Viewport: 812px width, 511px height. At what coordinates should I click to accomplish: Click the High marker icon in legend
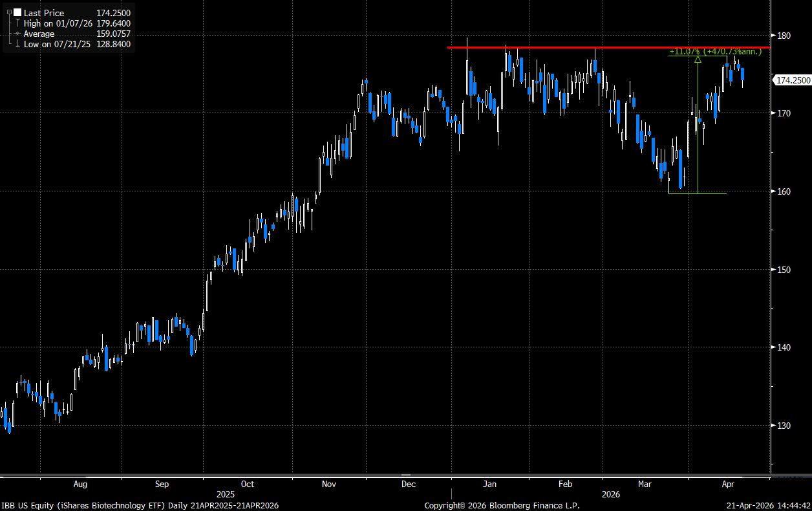pyautogui.click(x=16, y=23)
